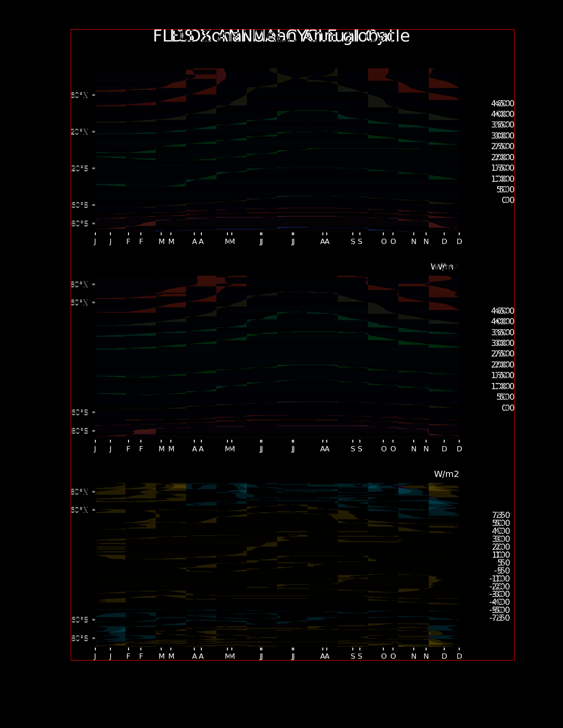Click the middle contour plot panel
The width and height of the screenshot is (563, 728).
[x=277, y=356]
